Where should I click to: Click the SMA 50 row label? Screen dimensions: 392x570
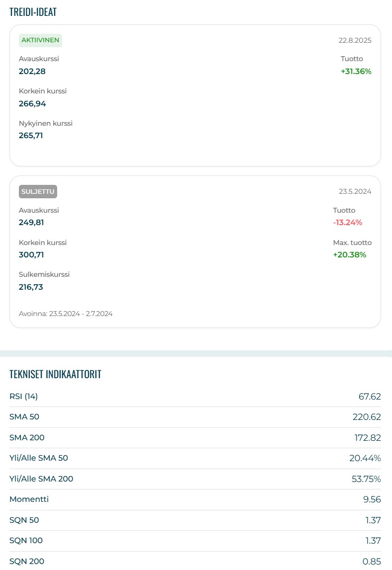tap(23, 417)
